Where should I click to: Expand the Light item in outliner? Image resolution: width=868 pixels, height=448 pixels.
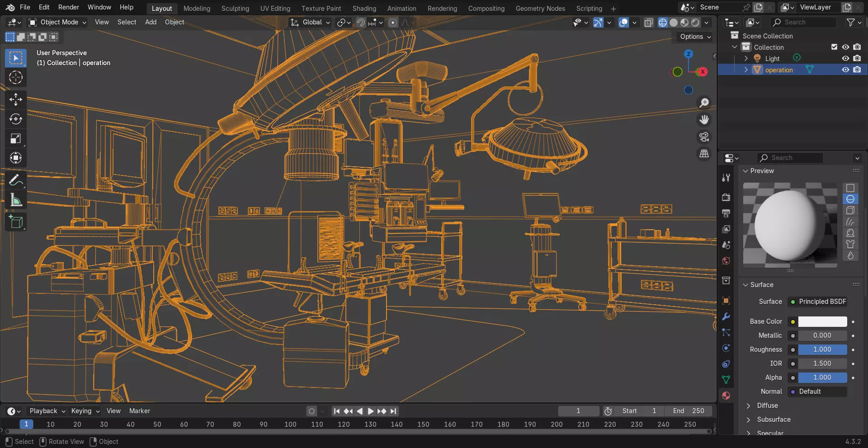746,58
